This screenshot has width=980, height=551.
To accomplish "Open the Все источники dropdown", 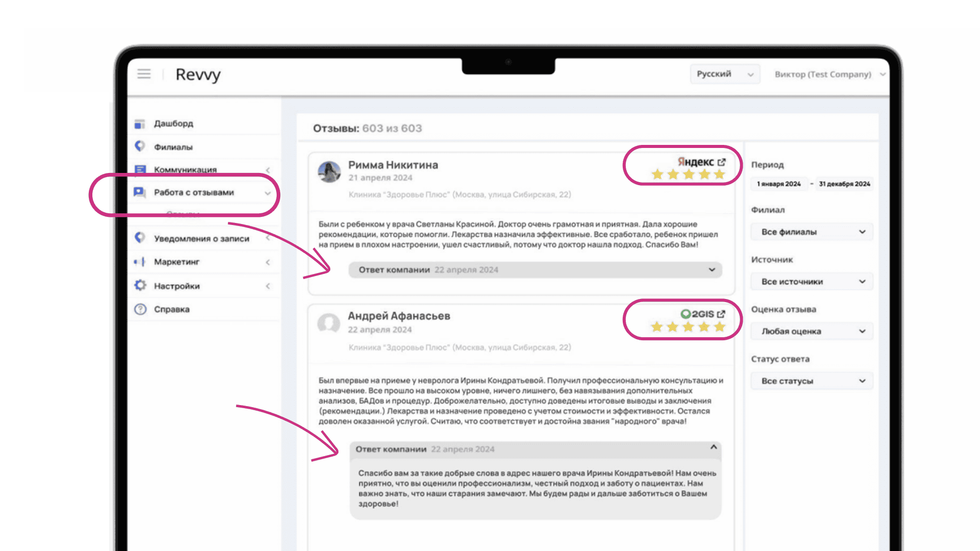I will [812, 282].
